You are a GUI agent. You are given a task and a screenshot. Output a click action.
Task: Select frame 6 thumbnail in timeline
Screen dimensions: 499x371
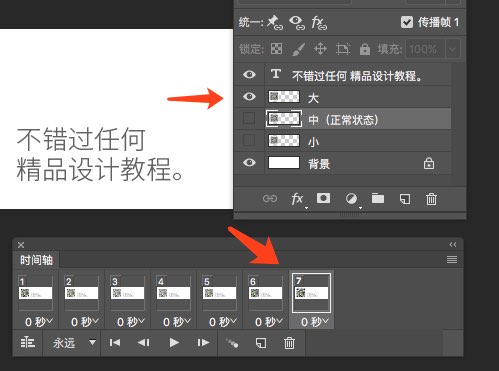click(x=266, y=293)
